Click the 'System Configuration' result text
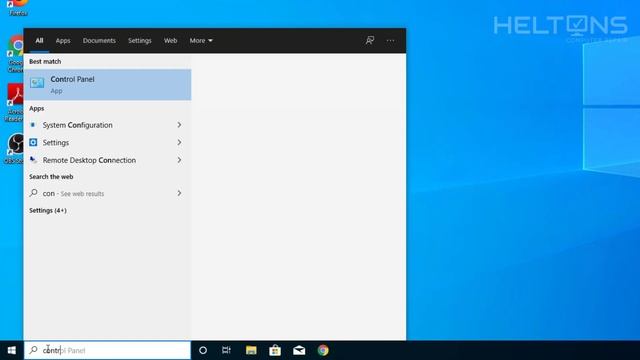The image size is (640, 360). coord(78,125)
